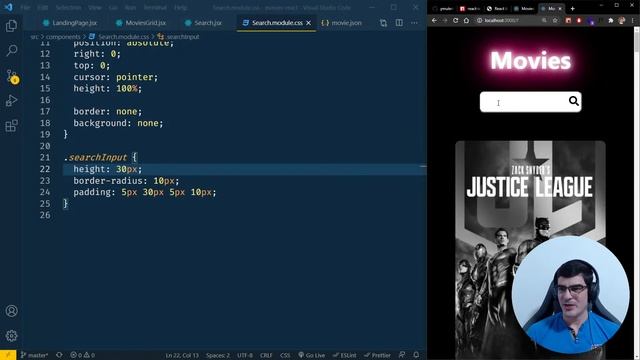The width and height of the screenshot is (640, 360).
Task: Open the Search view in activity bar
Action: 11,51
